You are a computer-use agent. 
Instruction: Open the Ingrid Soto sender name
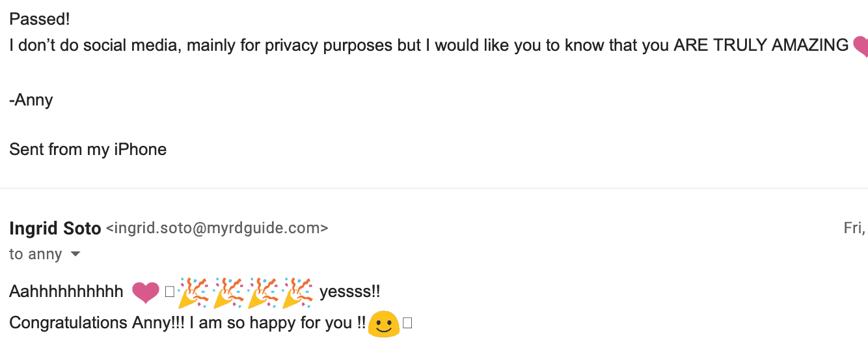55,229
